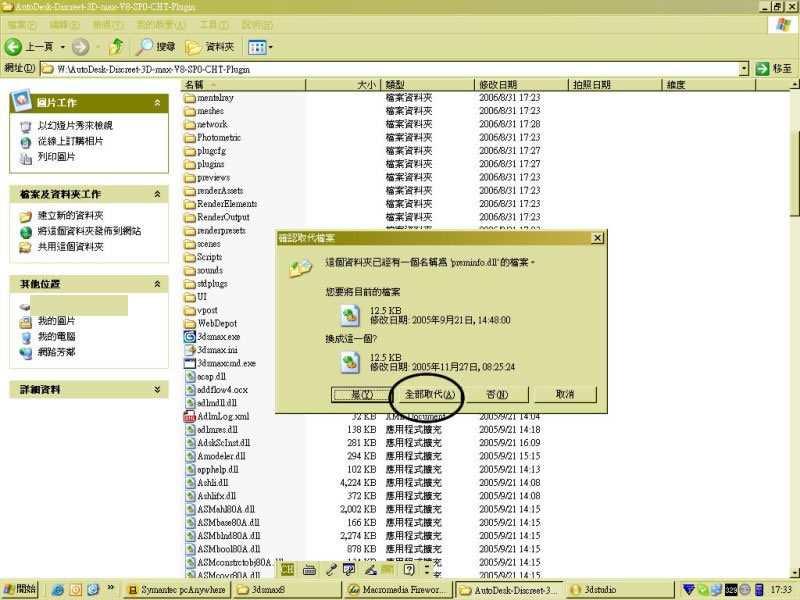This screenshot has width=800, height=600.
Task: Sort files by 大小 size column header
Action: coord(343,85)
